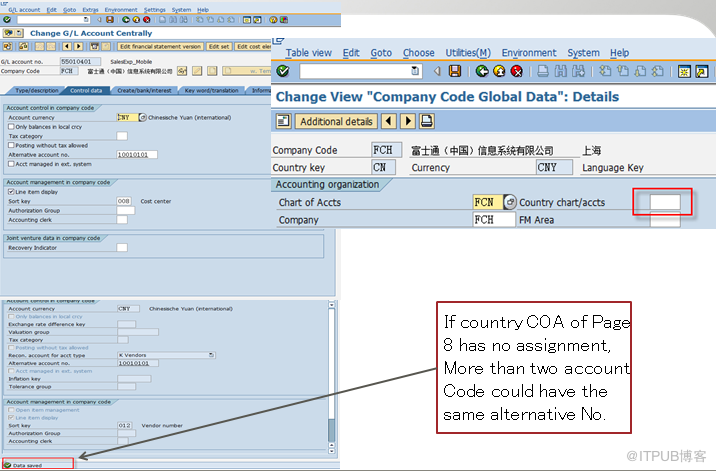Screen dimensions: 716x471
Task: Click the green Enter checkmark in Company Code window
Action: tap(283, 71)
